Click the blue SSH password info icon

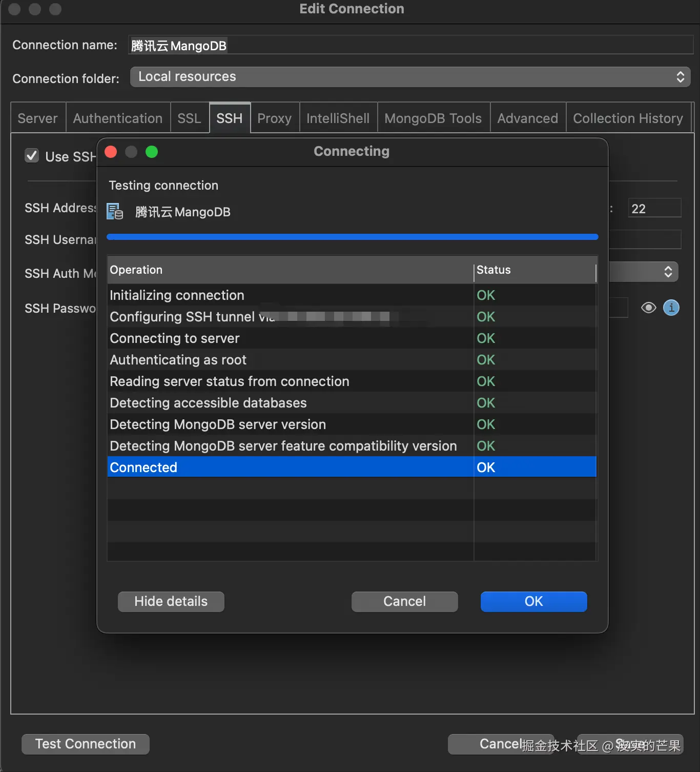(x=671, y=308)
